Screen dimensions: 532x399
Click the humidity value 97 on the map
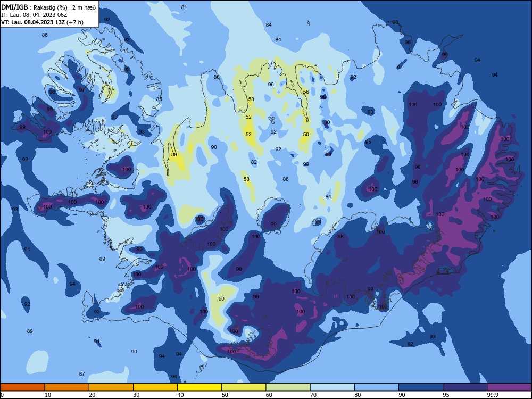pyautogui.click(x=82, y=89)
